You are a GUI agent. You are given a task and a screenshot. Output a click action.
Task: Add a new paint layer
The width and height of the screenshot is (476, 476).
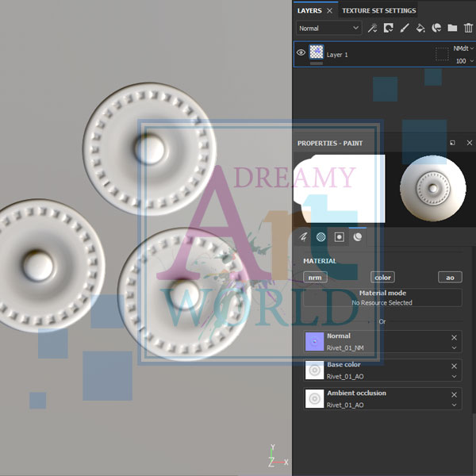click(405, 28)
